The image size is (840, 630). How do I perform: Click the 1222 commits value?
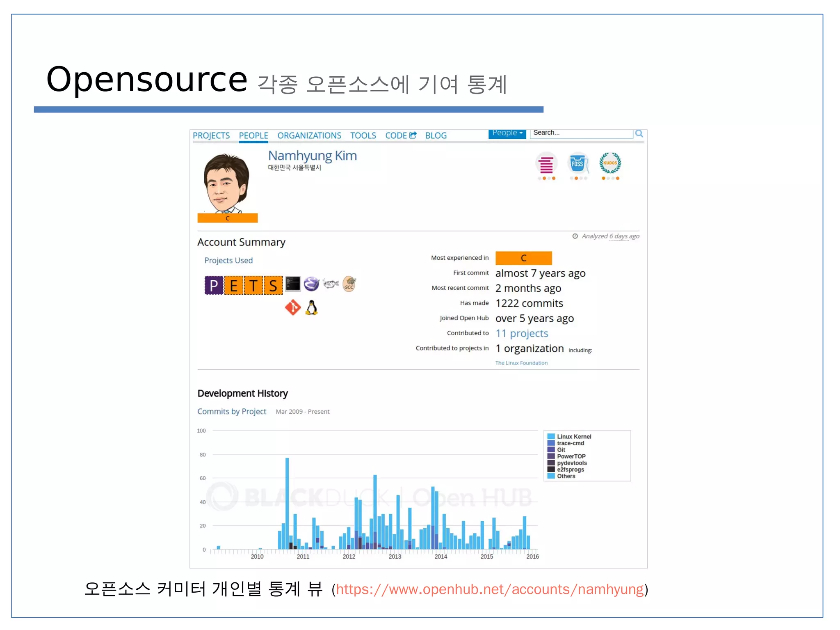(x=529, y=303)
